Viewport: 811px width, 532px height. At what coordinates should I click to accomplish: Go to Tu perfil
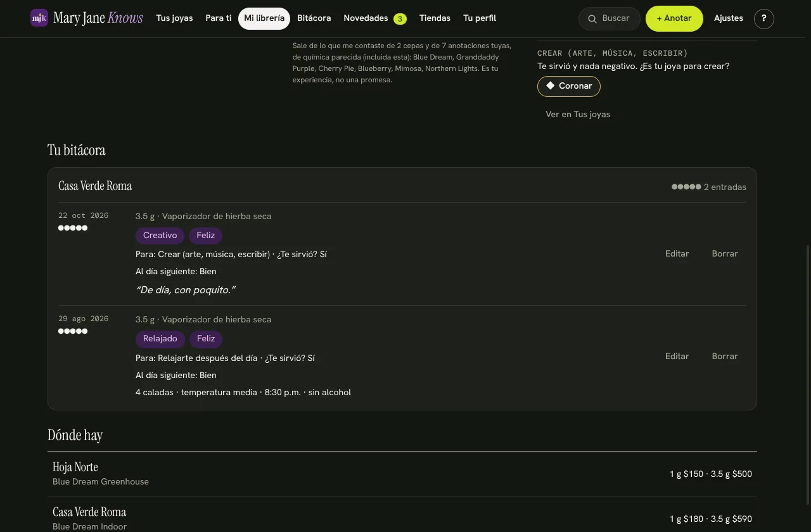pyautogui.click(x=480, y=18)
